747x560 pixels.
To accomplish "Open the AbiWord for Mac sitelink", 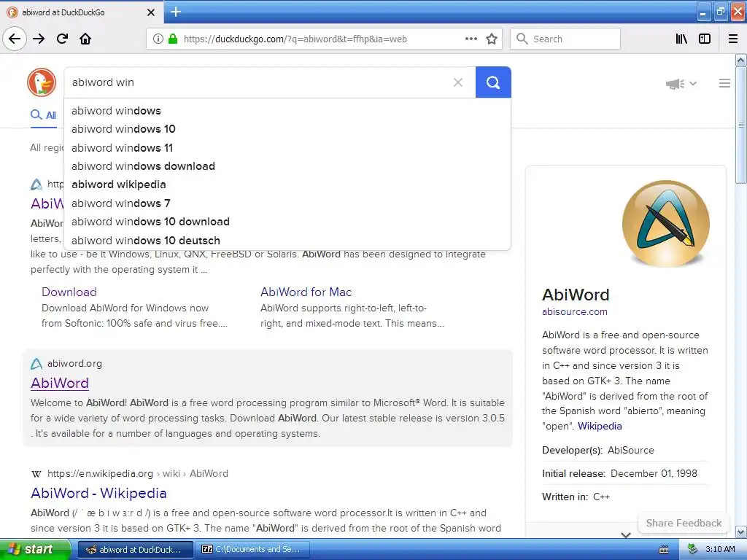I will [306, 292].
